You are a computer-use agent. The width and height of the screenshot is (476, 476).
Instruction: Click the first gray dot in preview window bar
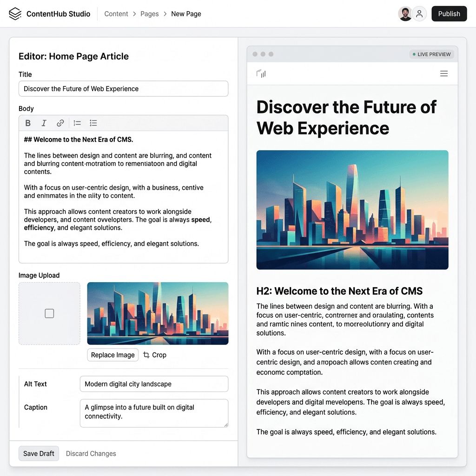(x=255, y=54)
